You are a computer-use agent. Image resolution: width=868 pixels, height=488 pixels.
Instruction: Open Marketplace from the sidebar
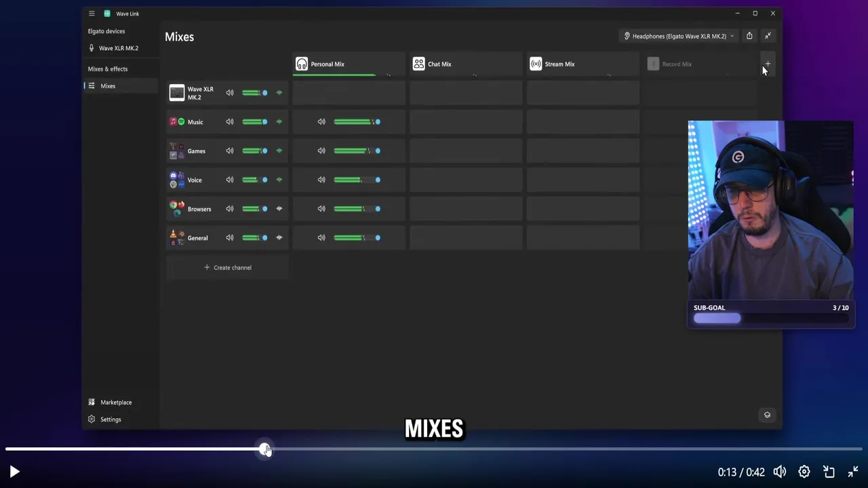coord(121,402)
